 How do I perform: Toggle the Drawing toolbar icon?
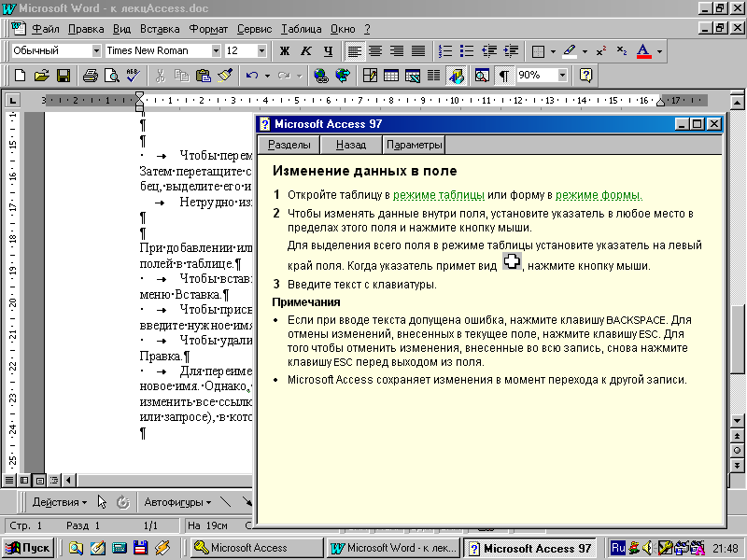(456, 76)
